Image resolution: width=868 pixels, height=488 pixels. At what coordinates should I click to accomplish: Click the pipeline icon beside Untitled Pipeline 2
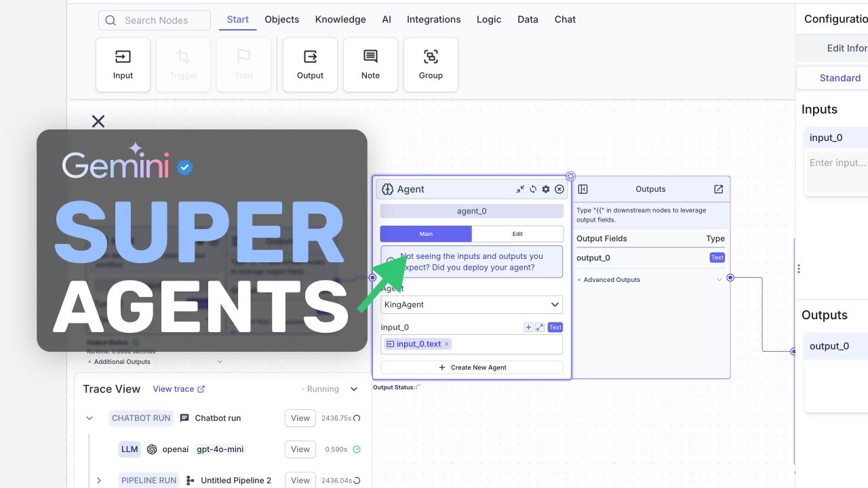point(190,481)
